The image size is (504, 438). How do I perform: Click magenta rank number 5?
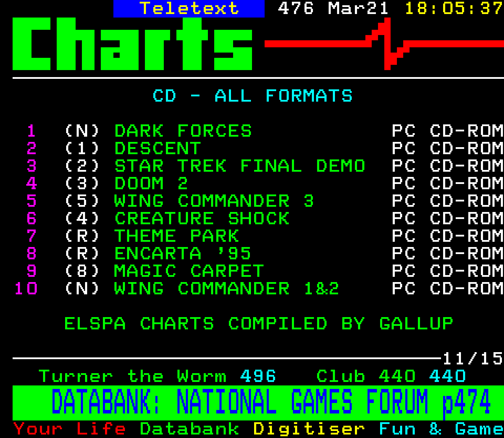(31, 201)
